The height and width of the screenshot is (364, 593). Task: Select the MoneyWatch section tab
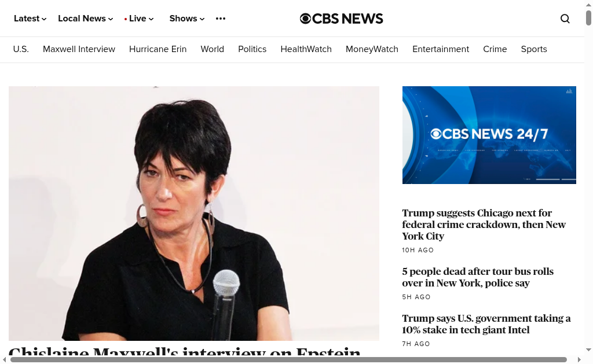pos(372,49)
